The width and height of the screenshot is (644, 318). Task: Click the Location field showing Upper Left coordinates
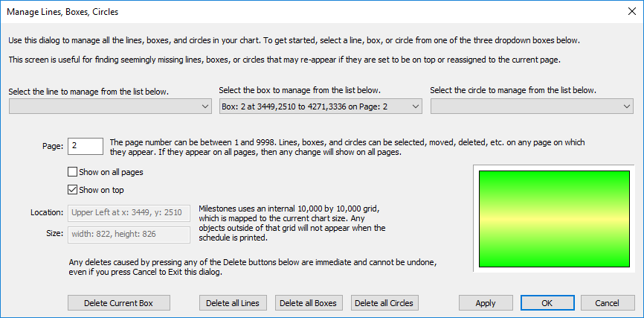[129, 213]
